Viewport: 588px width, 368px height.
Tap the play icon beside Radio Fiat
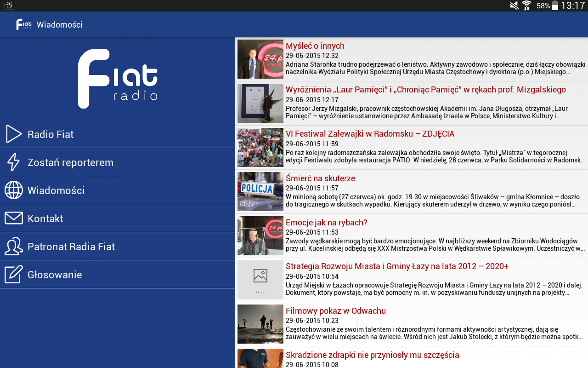tap(14, 134)
